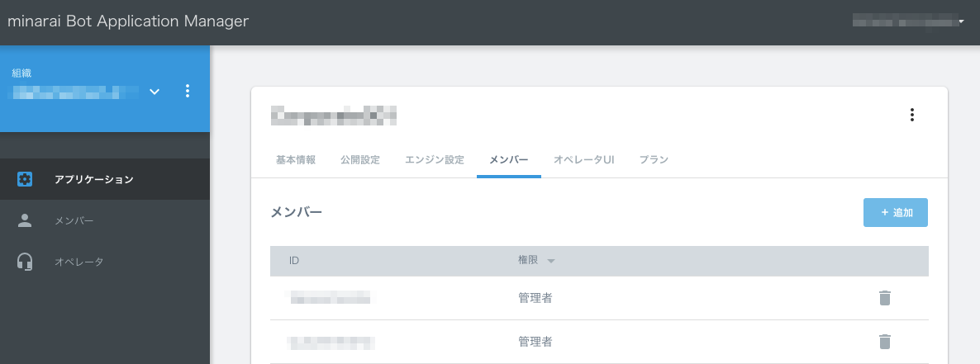
Task: Click the Operator headset icon in sidebar
Action: [25, 262]
